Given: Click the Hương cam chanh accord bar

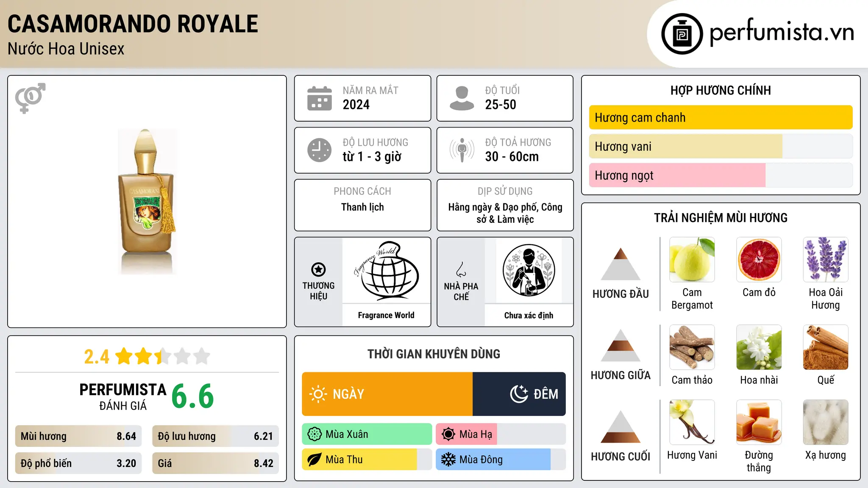Looking at the screenshot, I should point(721,117).
